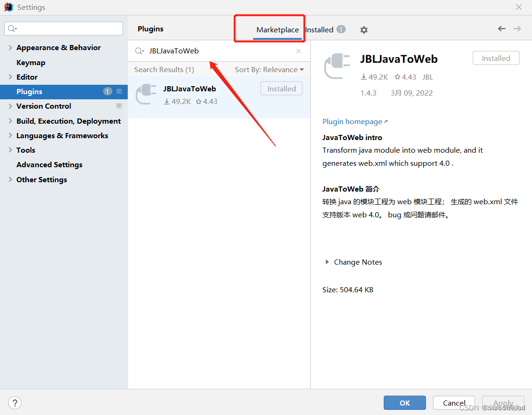Click the project-level icon beside Plugins

tap(119, 91)
